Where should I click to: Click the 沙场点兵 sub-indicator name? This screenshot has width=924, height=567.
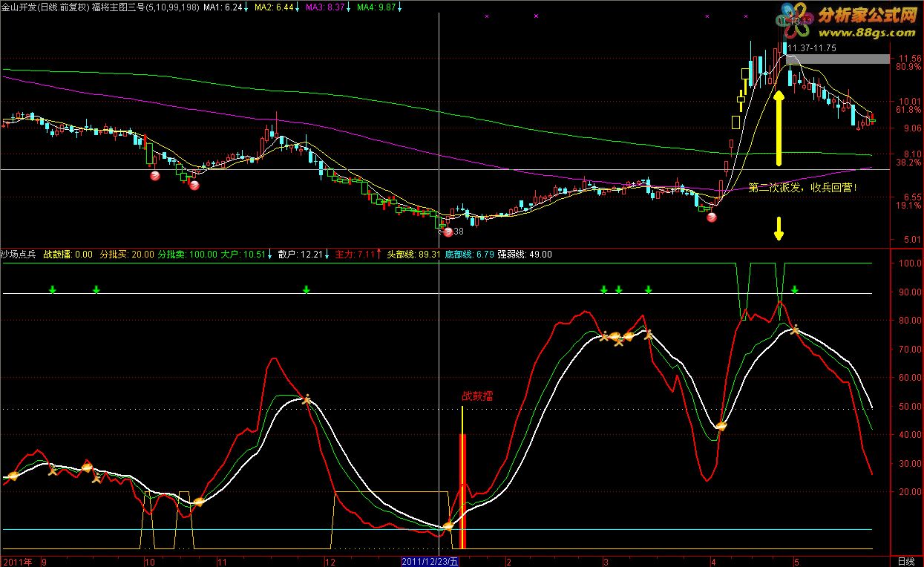[x=18, y=255]
